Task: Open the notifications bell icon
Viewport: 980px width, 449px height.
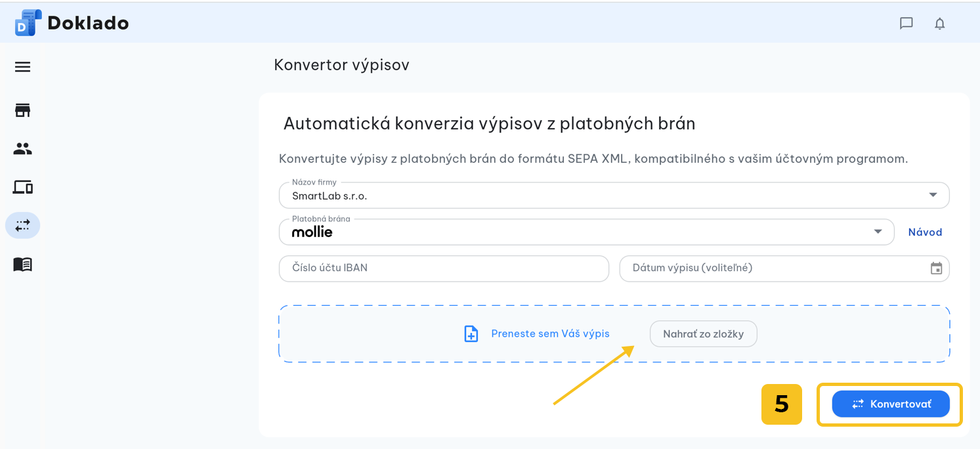Action: tap(940, 24)
